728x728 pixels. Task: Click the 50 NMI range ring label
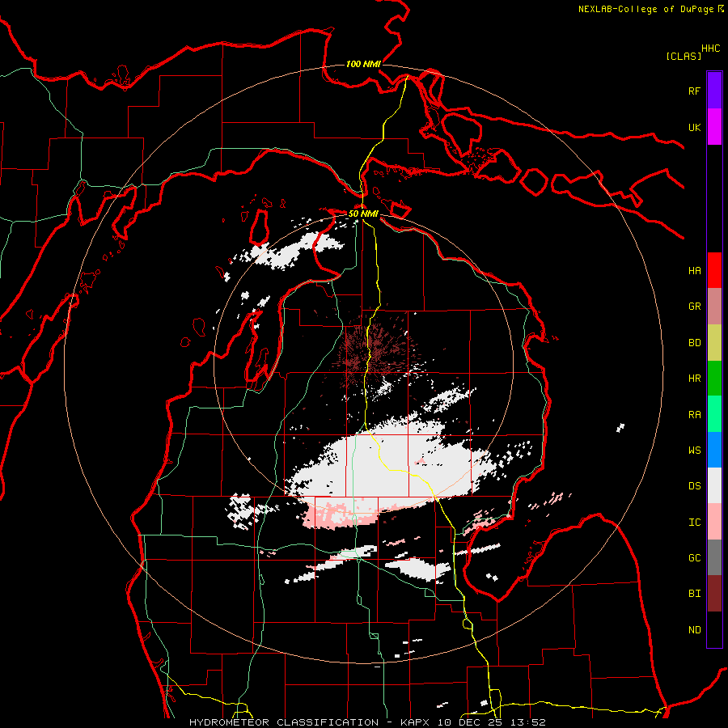[363, 214]
